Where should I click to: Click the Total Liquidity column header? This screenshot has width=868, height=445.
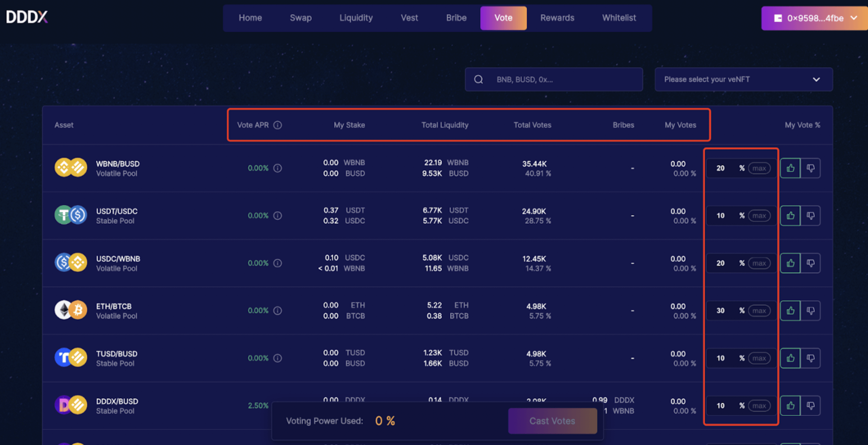point(445,125)
